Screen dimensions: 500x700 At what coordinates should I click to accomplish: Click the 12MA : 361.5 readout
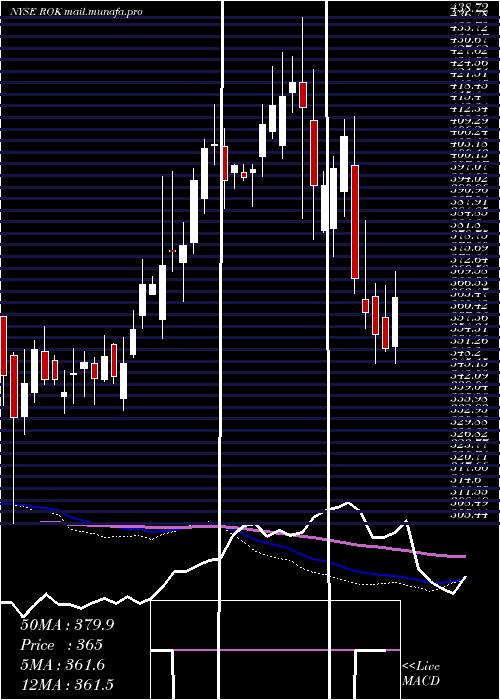67,685
